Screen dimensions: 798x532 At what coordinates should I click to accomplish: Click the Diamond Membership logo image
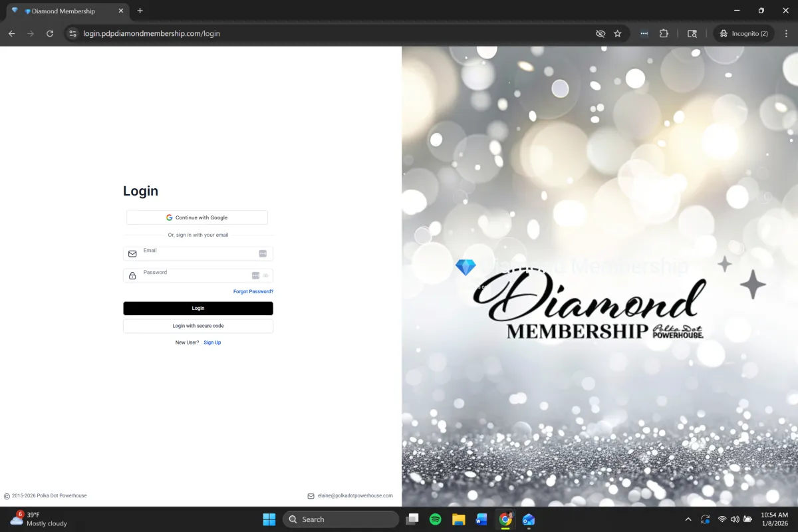click(x=589, y=305)
